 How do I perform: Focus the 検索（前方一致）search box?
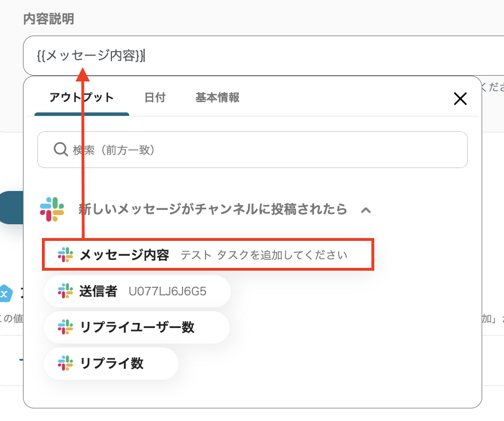coord(258,150)
